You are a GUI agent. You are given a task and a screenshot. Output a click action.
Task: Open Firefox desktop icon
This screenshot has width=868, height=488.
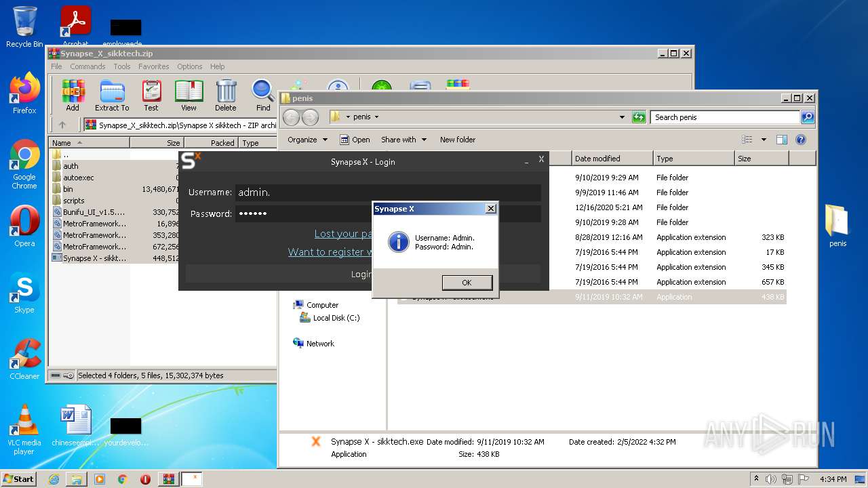click(24, 94)
